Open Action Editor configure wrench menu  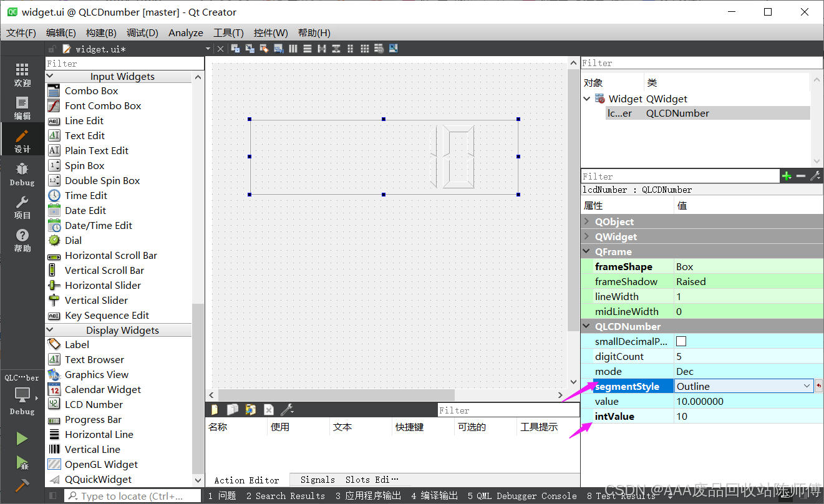coord(287,410)
